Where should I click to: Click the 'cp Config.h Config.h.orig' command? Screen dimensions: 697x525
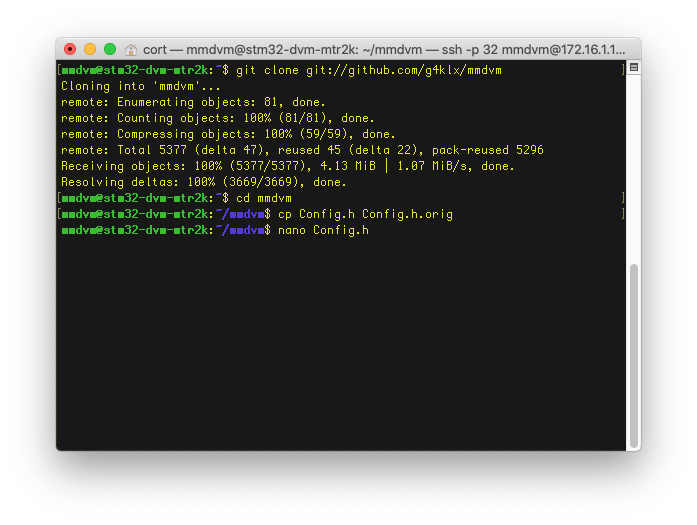pyautogui.click(x=365, y=214)
